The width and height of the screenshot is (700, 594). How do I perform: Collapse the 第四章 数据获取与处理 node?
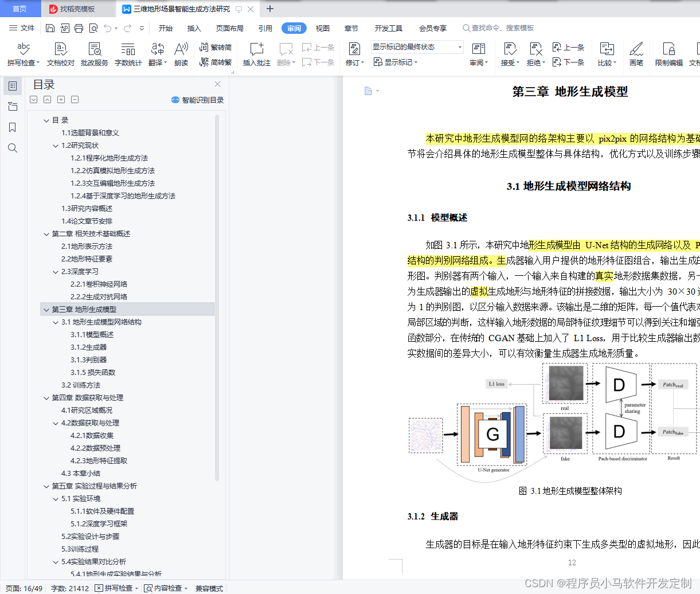(46, 398)
